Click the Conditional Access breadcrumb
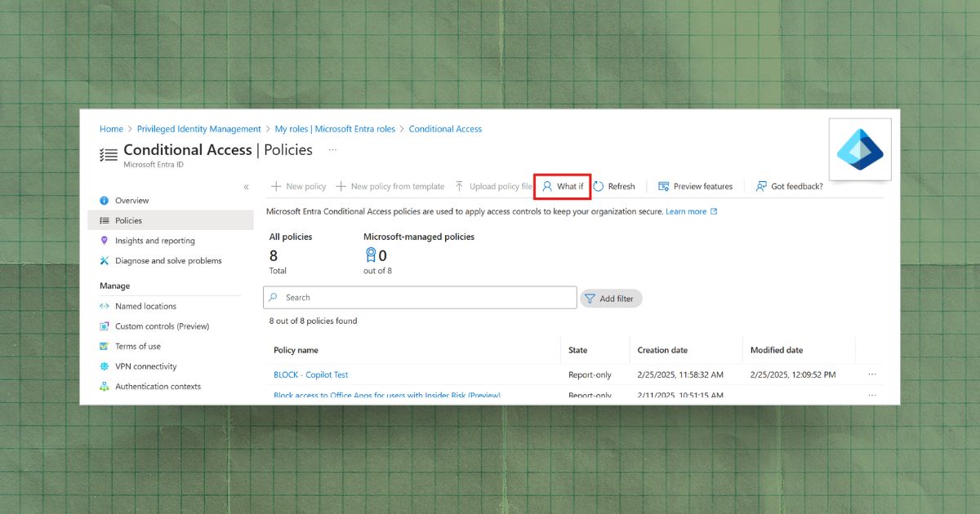This screenshot has width=980, height=514. coord(445,129)
